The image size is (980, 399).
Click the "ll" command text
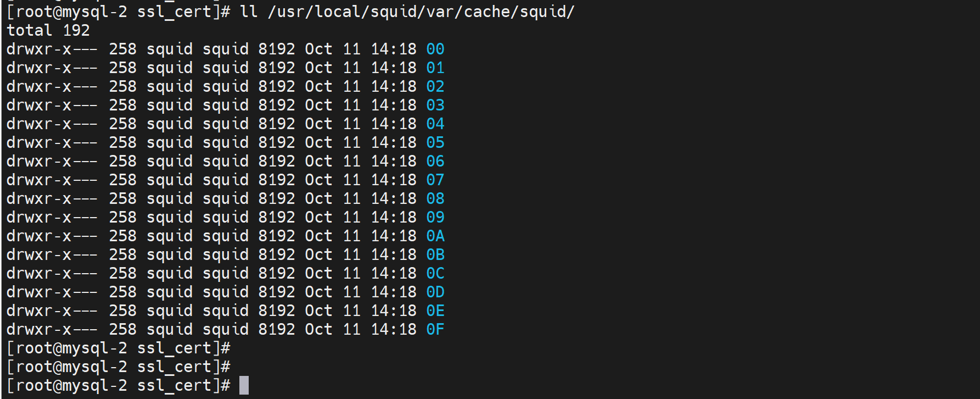tap(249, 12)
